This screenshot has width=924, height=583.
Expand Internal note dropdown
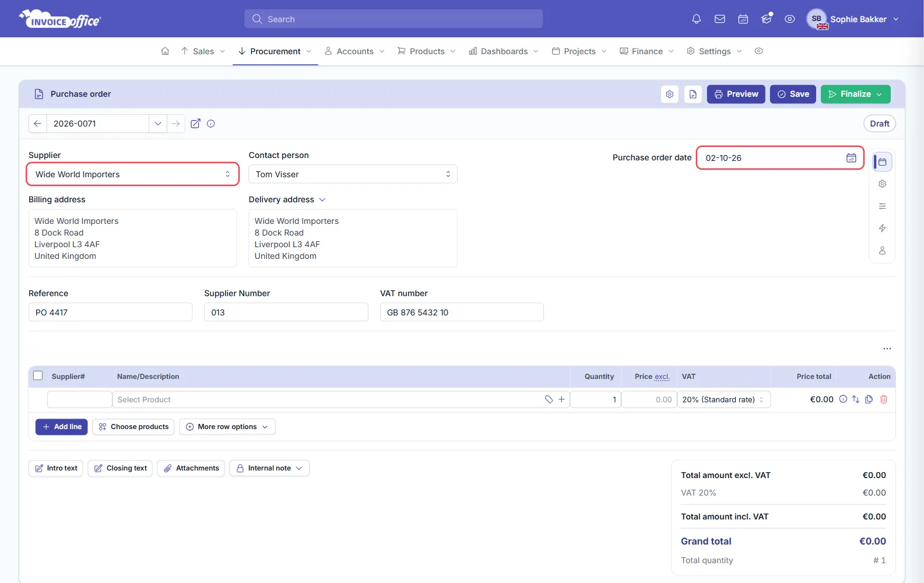[x=269, y=468]
